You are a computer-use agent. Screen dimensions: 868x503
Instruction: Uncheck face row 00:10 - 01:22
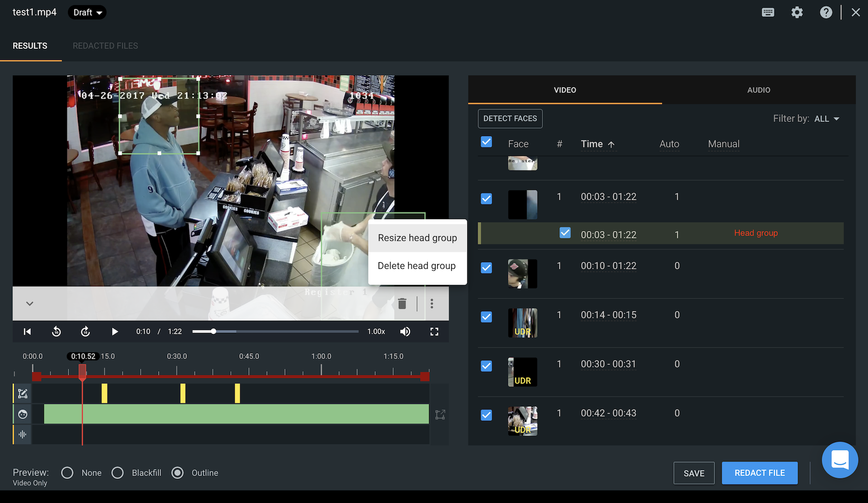486,268
